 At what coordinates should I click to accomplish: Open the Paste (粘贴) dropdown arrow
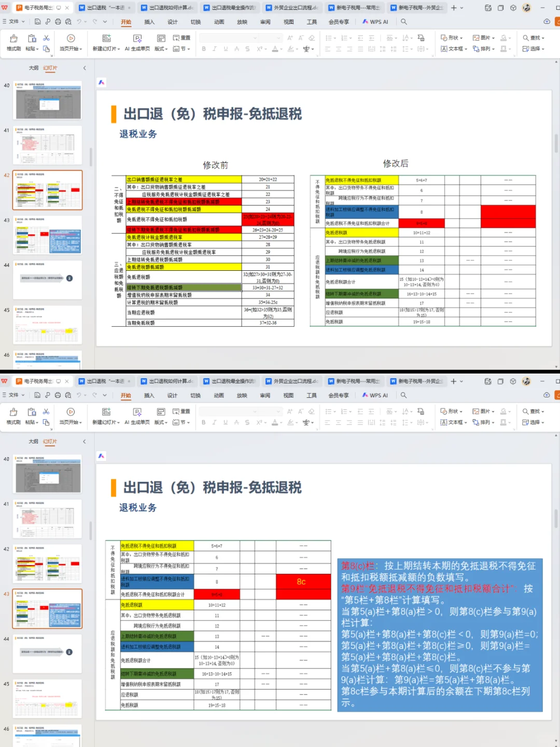point(37,48)
